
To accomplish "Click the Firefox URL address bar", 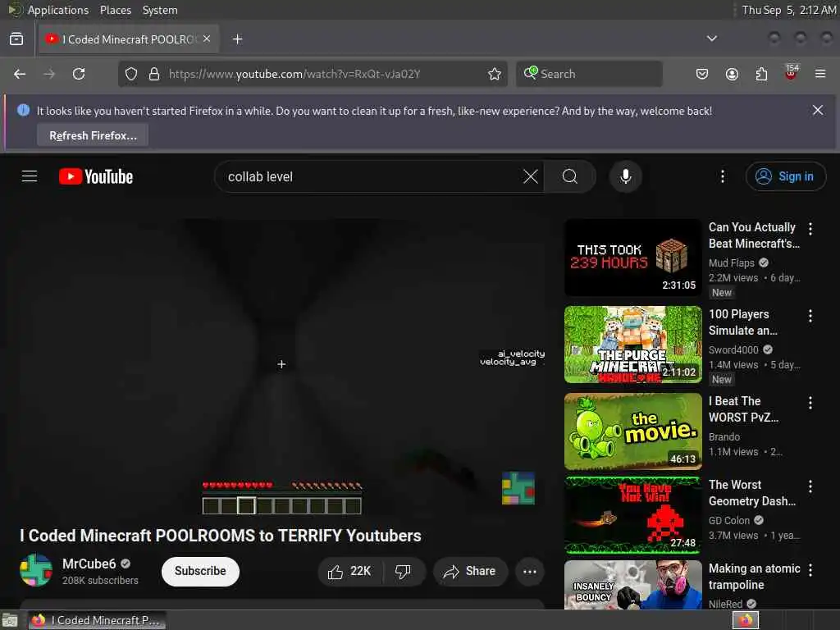I will click(311, 74).
